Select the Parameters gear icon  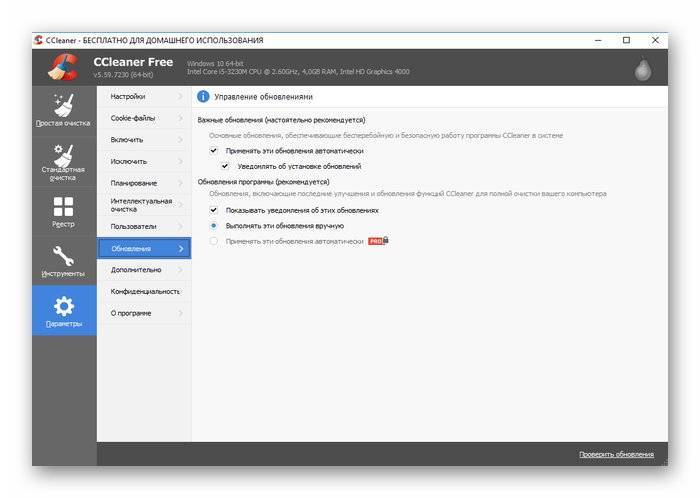tap(63, 306)
